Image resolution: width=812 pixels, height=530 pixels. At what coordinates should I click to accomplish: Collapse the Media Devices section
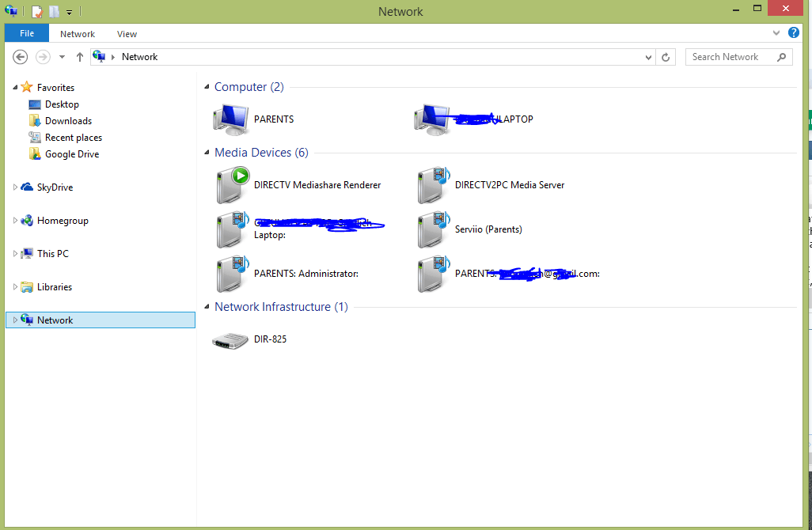[207, 153]
